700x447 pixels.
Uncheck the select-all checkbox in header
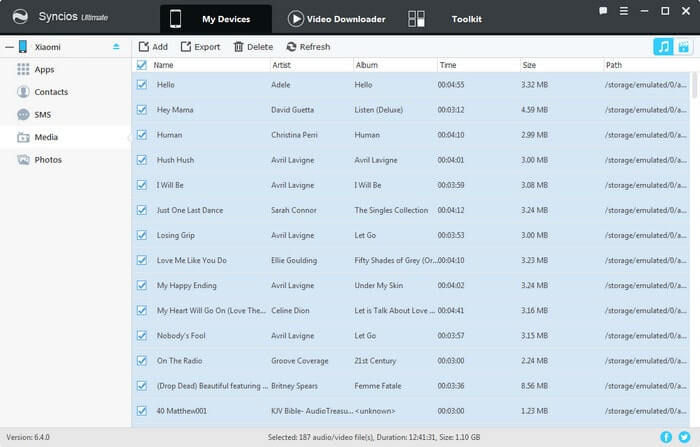(x=141, y=65)
